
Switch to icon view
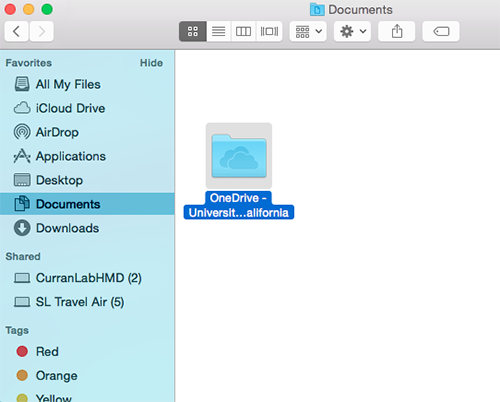pyautogui.click(x=193, y=31)
